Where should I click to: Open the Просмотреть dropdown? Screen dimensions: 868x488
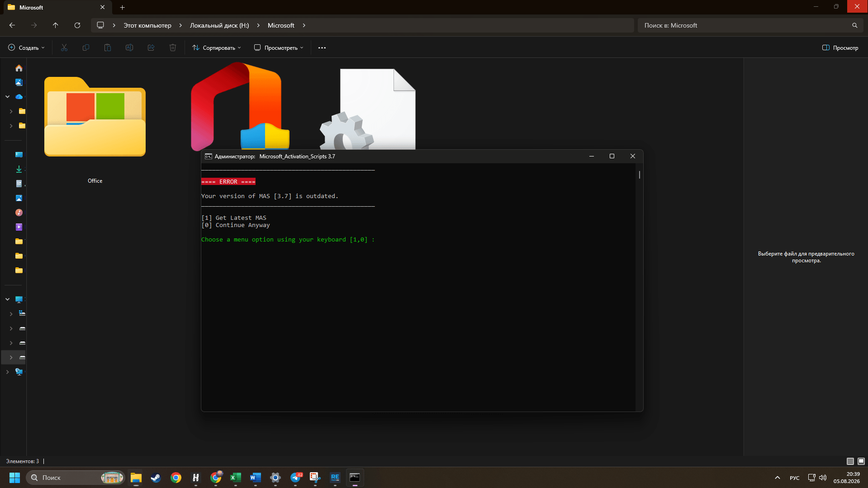pyautogui.click(x=279, y=47)
